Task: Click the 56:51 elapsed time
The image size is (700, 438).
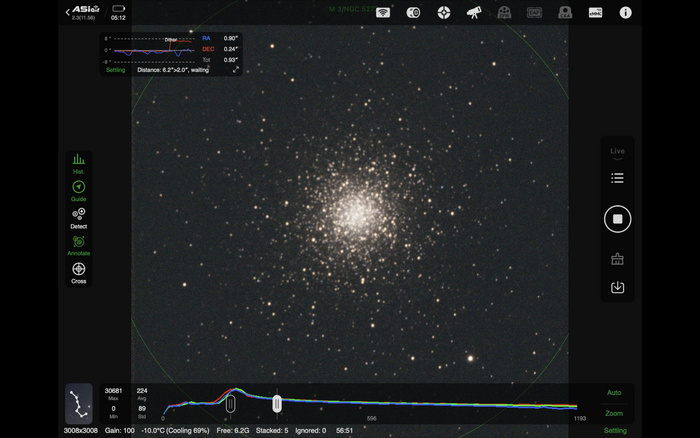Action: point(344,431)
